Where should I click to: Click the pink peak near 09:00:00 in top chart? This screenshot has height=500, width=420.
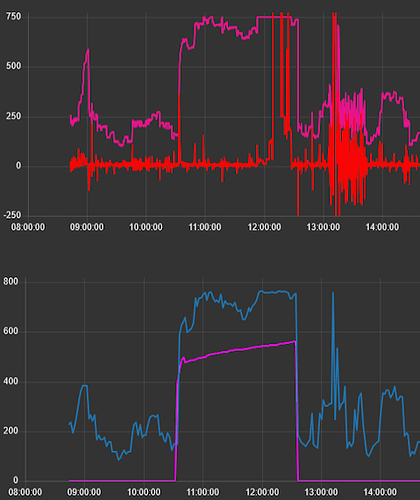[88, 50]
